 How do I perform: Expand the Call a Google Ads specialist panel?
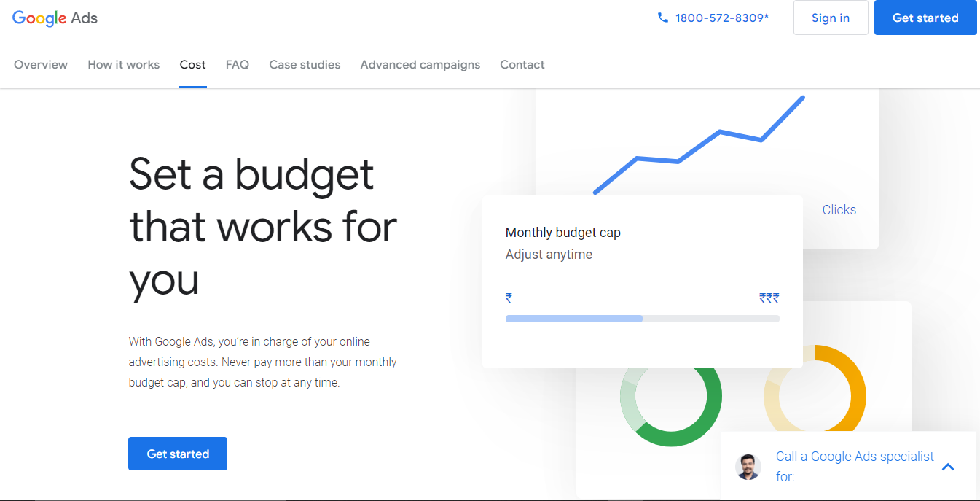tap(948, 467)
